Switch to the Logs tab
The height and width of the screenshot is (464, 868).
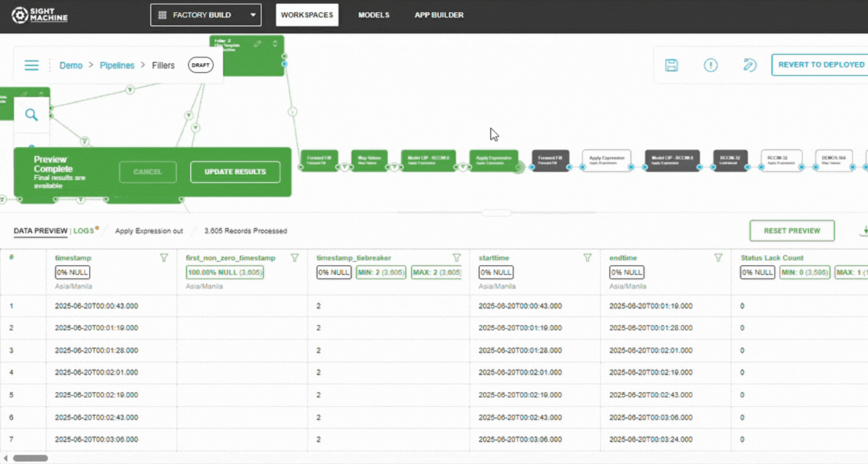tap(83, 231)
